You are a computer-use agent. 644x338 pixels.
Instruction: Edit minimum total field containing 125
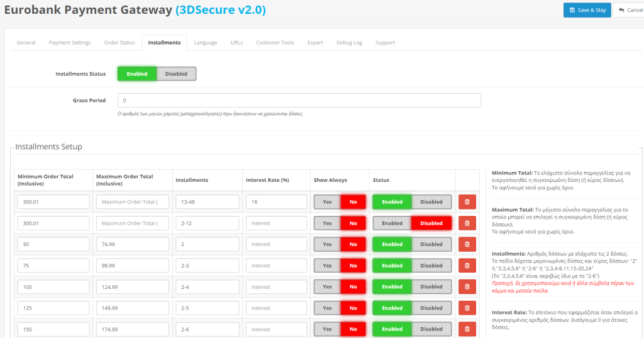pyautogui.click(x=53, y=308)
